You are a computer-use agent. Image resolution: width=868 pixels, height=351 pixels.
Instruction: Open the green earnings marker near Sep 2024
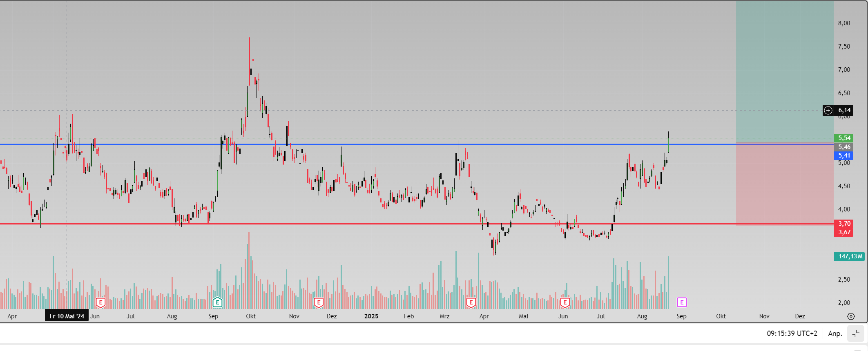coord(217,302)
